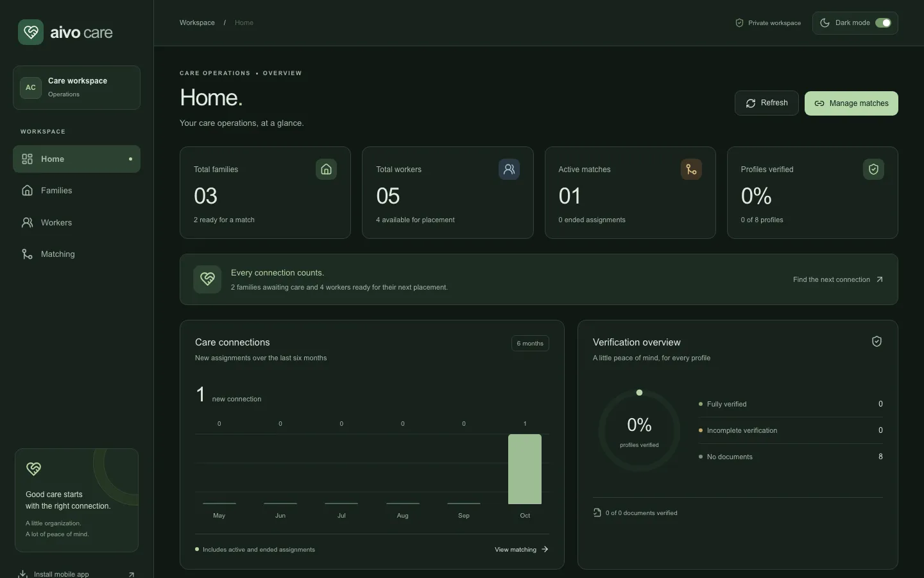The image size is (924, 578).
Task: Open the Care workspace switcher
Action: [x=76, y=88]
